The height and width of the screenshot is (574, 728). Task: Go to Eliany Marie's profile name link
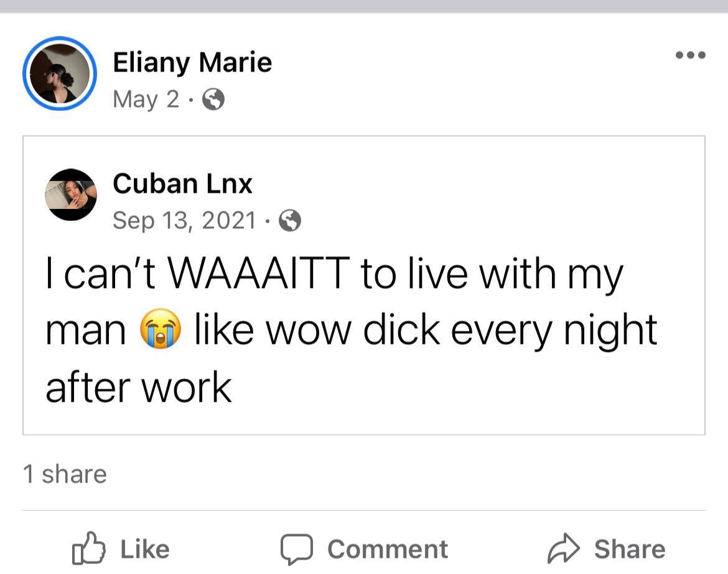(x=192, y=63)
